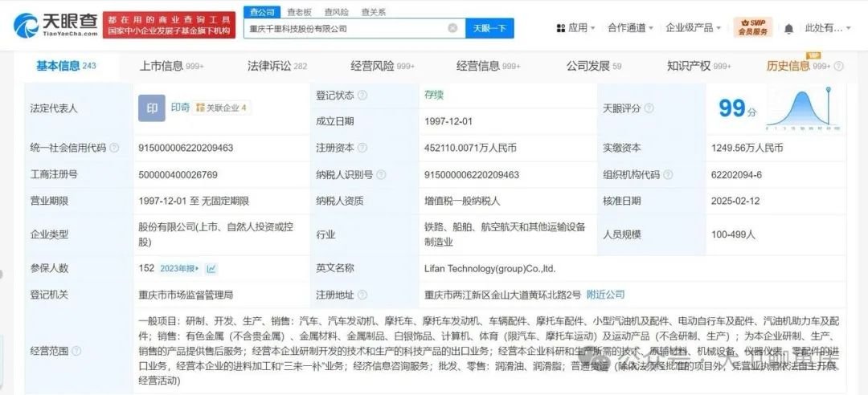
Task: Select the 存续 registration status
Action: coord(434,95)
